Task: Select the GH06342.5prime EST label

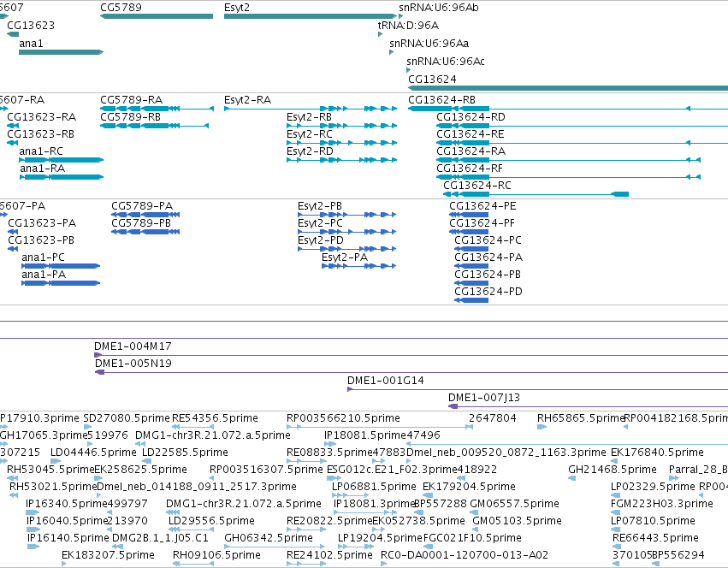Action: pos(269,538)
